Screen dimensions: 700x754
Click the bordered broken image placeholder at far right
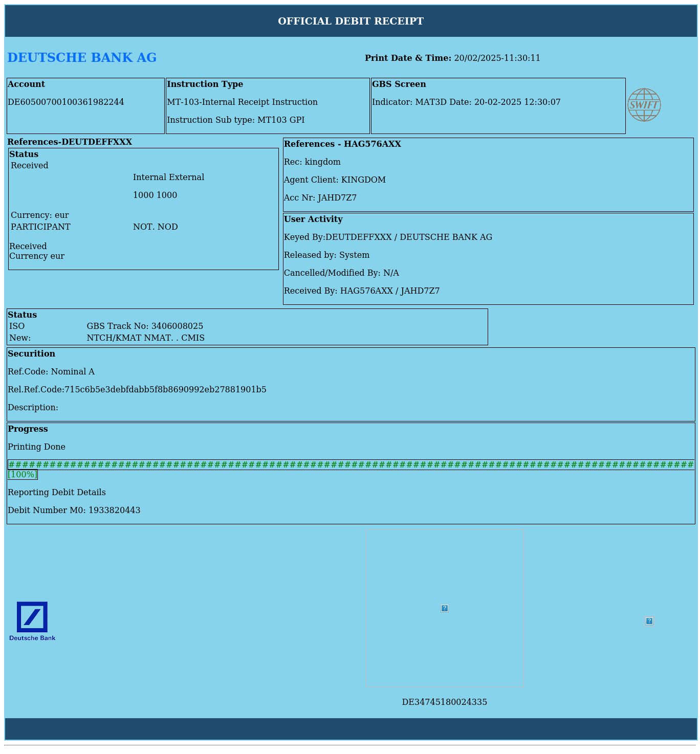click(x=649, y=621)
